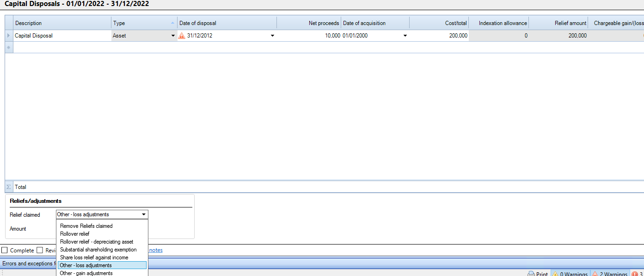644x276 pixels.
Task: Click the Print button with printer icon
Action: (x=538, y=274)
